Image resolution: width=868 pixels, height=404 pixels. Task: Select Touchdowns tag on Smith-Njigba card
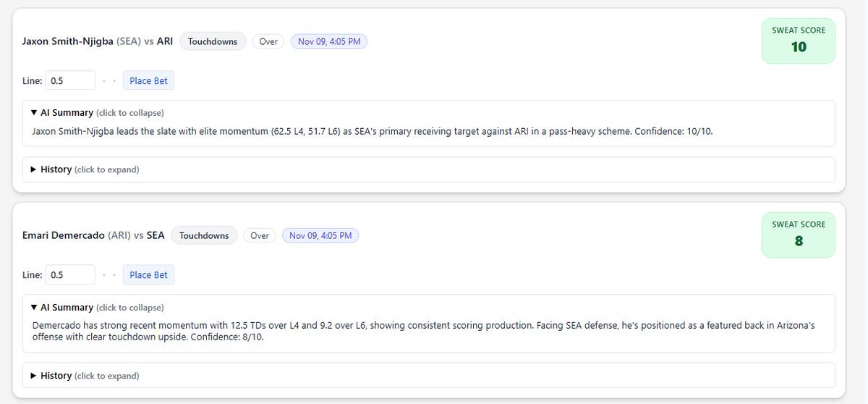[x=213, y=42]
